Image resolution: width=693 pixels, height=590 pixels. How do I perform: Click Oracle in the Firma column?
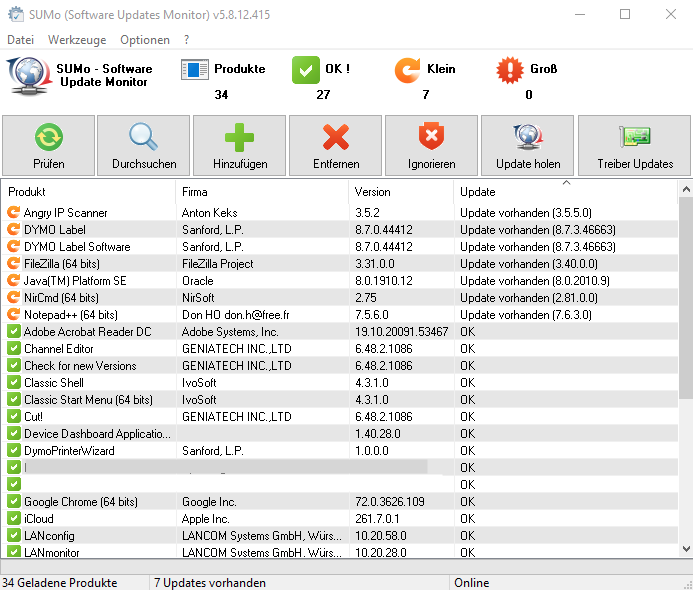pyautogui.click(x=198, y=280)
